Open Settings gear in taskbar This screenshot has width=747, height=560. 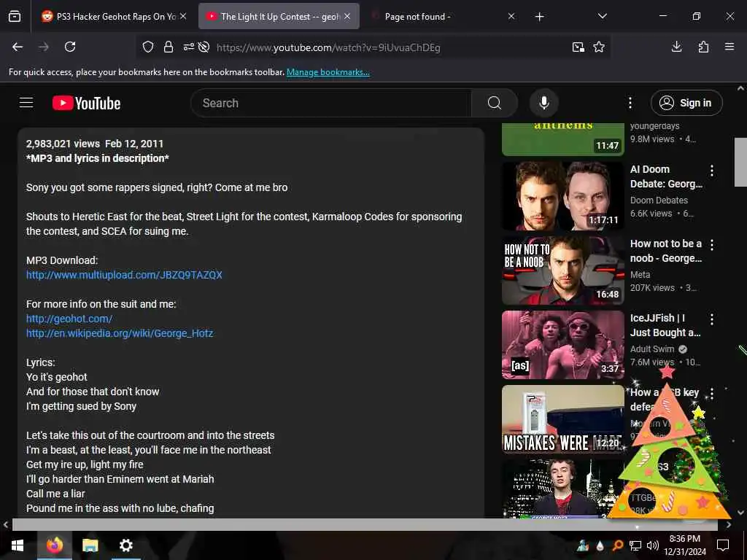[125, 545]
